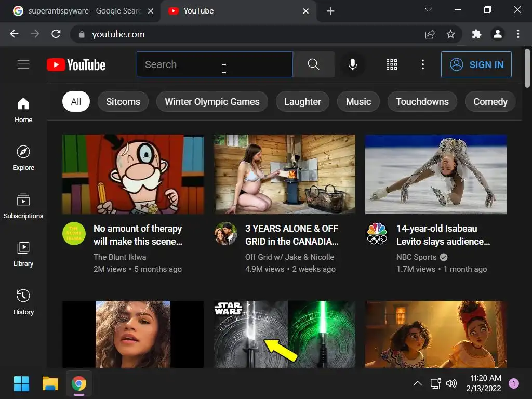Reload the YouTube page
The width and height of the screenshot is (532, 399).
(56, 34)
